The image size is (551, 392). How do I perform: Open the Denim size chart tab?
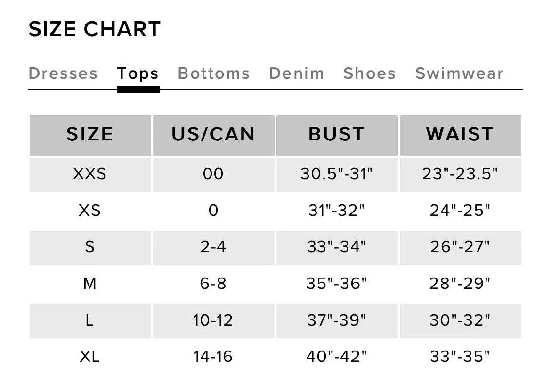point(297,73)
